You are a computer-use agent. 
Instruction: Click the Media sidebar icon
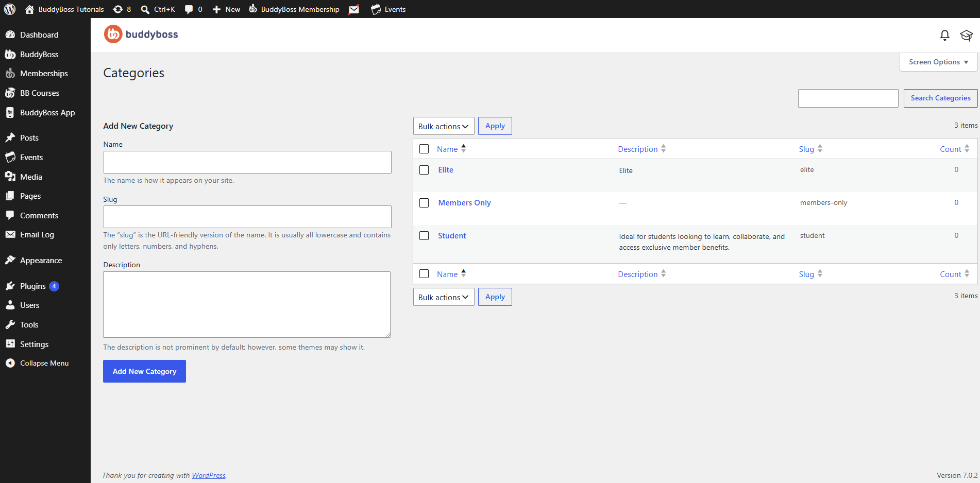(x=10, y=177)
